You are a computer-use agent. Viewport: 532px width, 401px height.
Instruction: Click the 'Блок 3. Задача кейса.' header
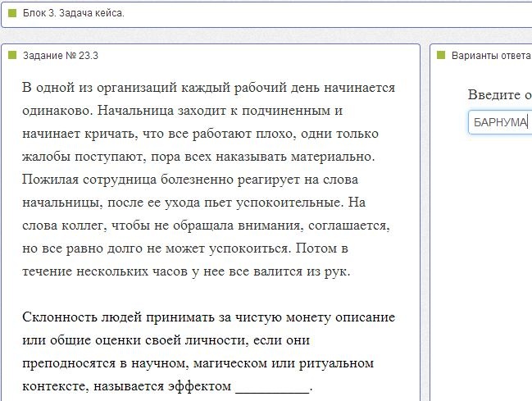point(74,13)
